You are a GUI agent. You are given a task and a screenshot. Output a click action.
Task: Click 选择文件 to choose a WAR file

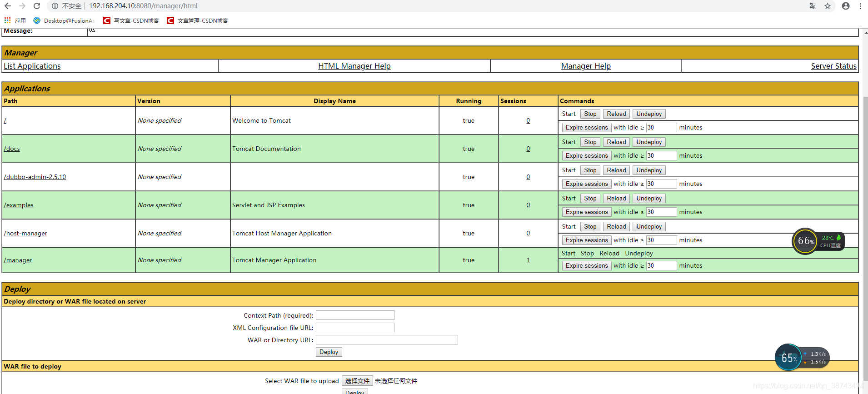pyautogui.click(x=357, y=381)
